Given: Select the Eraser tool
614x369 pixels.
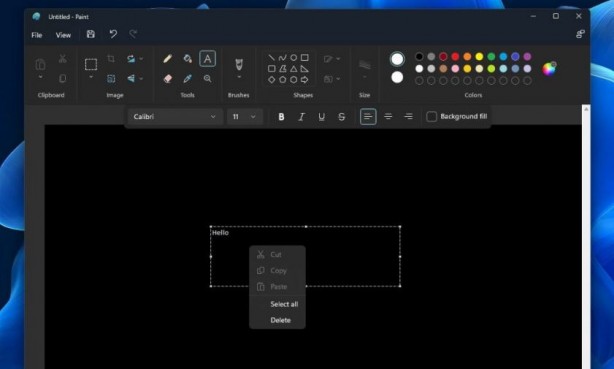Looking at the screenshot, I should [x=168, y=79].
